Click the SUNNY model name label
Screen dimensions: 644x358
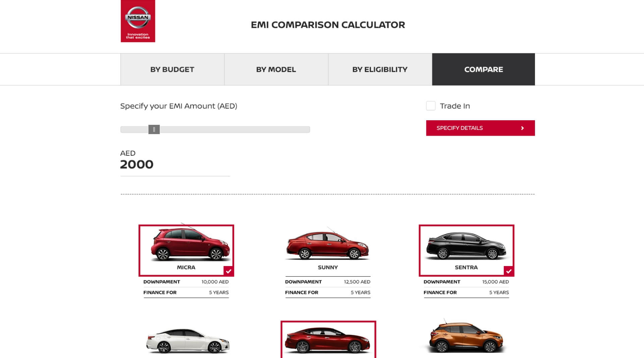[x=328, y=267]
